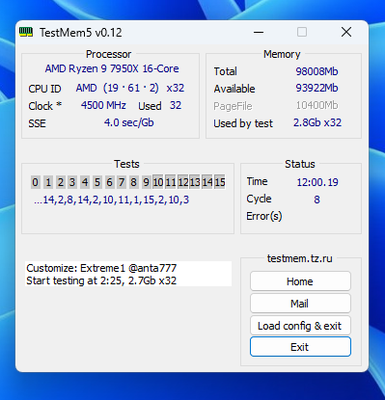
Task: Click the TestMem5 memory chip title icon
Action: pos(26,32)
